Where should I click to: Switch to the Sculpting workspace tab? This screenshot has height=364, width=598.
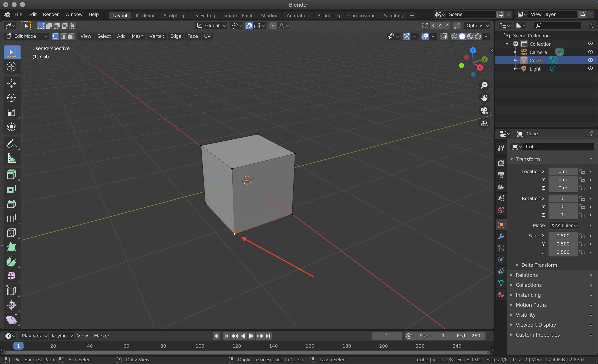click(x=174, y=15)
